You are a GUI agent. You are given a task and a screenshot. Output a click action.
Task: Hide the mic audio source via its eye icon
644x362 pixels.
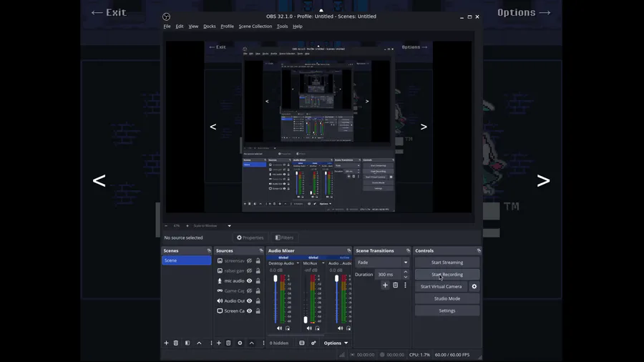(x=249, y=280)
